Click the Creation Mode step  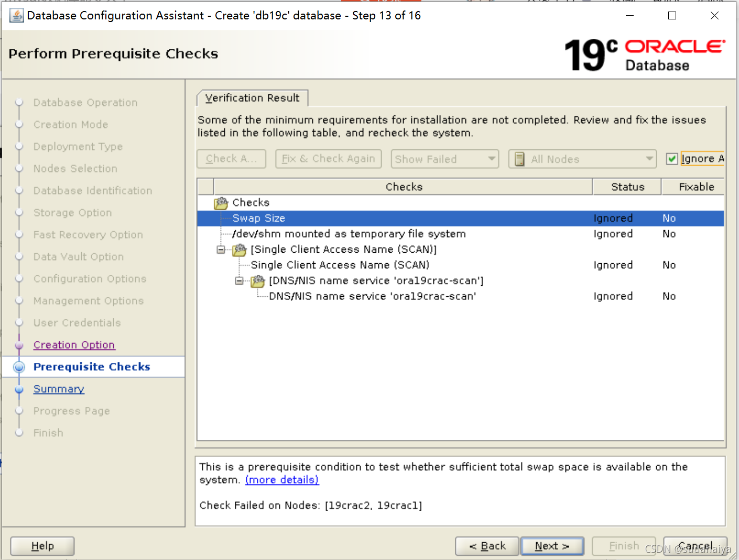(71, 125)
